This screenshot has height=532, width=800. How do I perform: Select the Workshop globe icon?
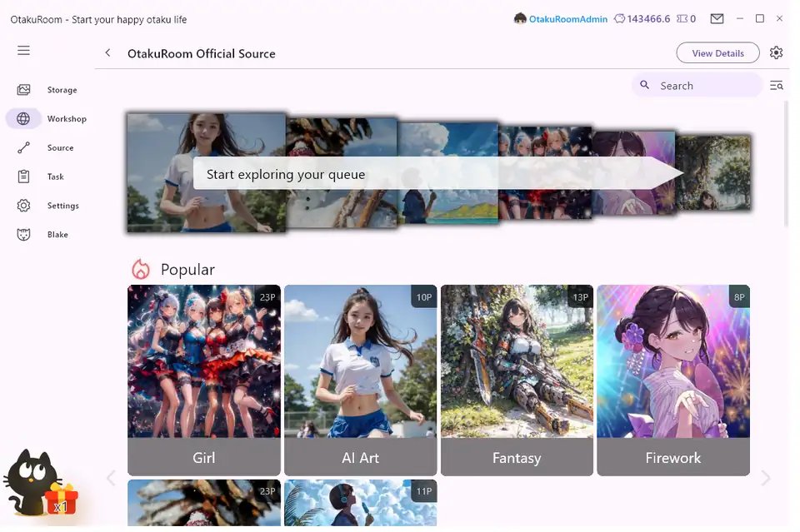[23, 119]
